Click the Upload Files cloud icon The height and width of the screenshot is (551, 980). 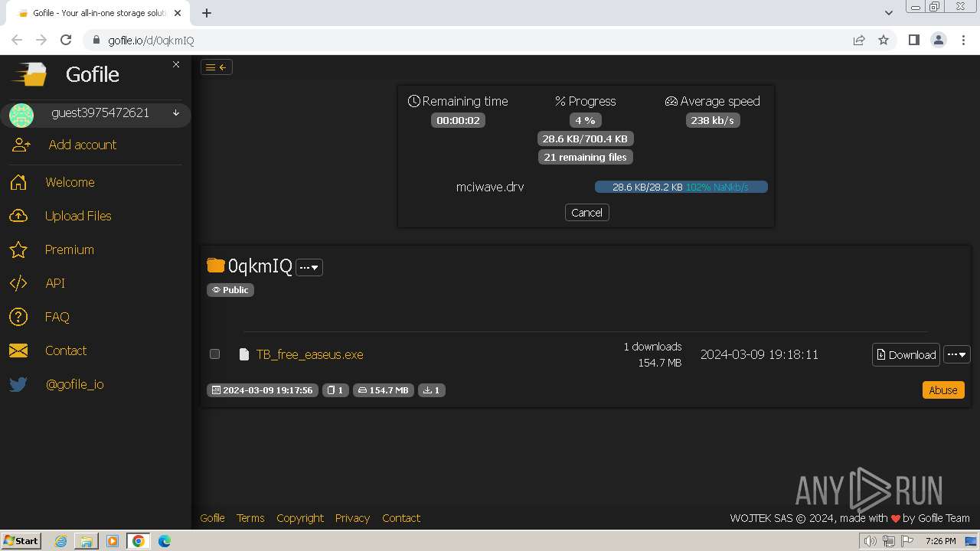pyautogui.click(x=18, y=216)
